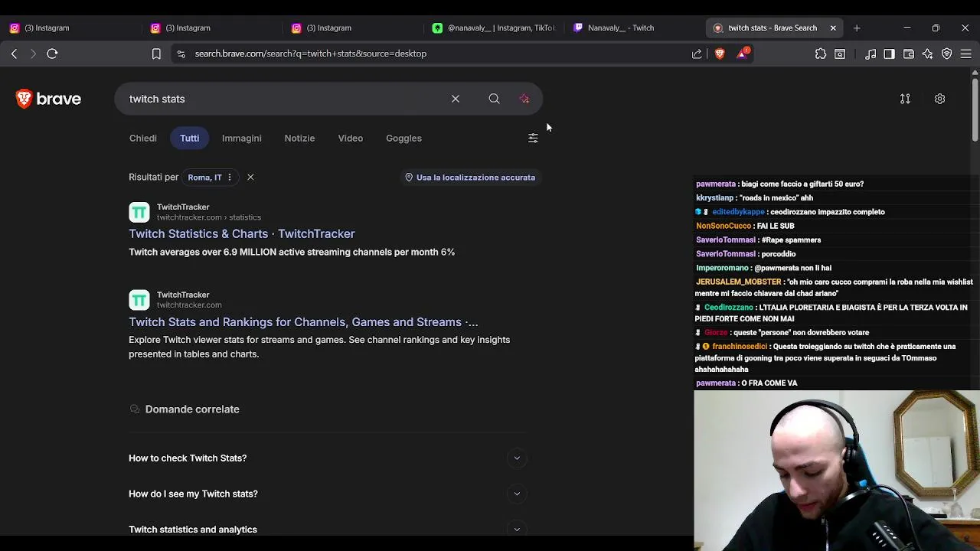The width and height of the screenshot is (980, 551).
Task: Switch to the Nanavaly__ Twitch browser tab
Action: coord(621,28)
